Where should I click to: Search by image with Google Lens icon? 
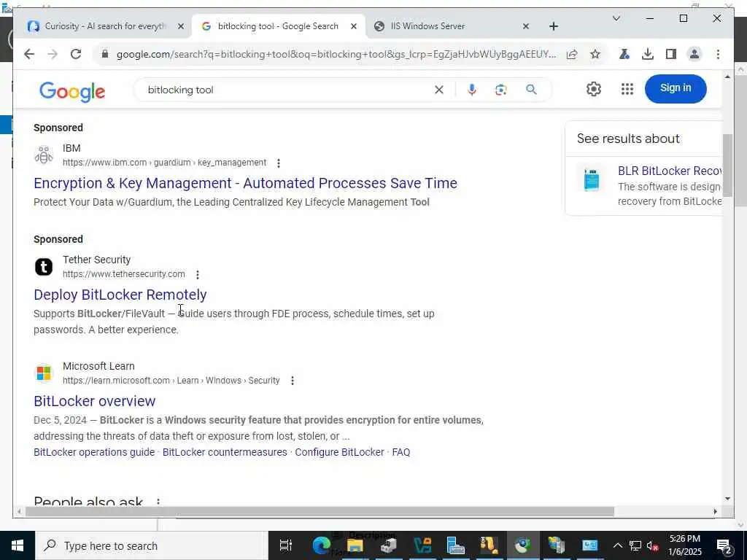[500, 90]
